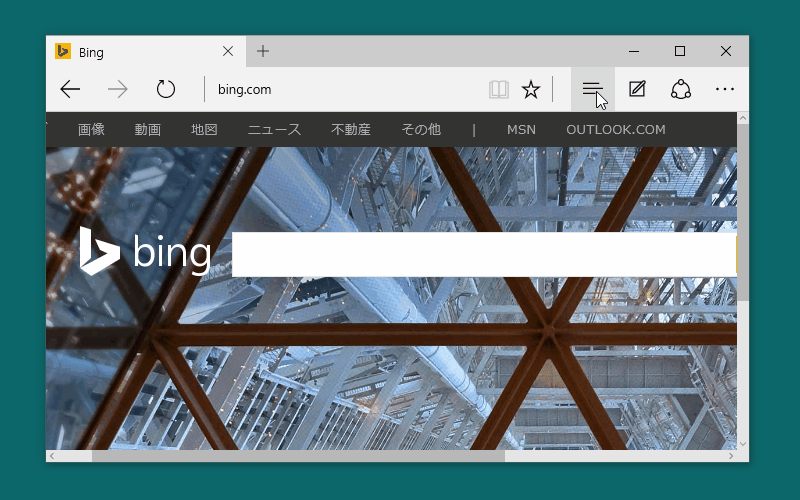This screenshot has height=500, width=800.
Task: Refresh the Bing page
Action: 165,89
